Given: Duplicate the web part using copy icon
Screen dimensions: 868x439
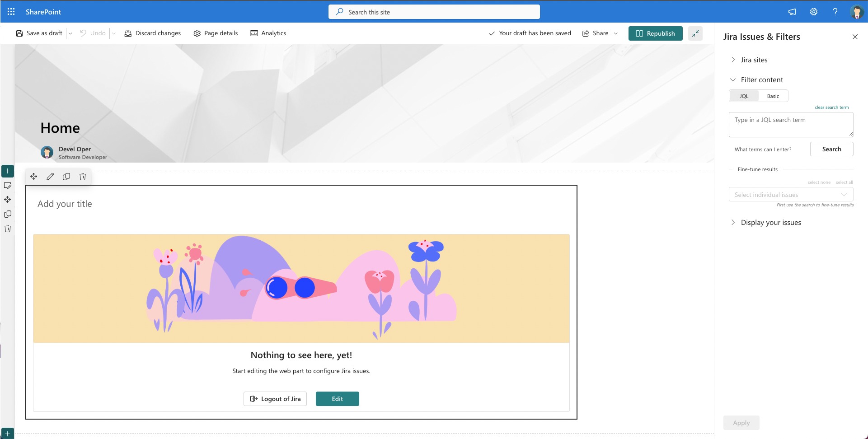Looking at the screenshot, I should point(66,177).
